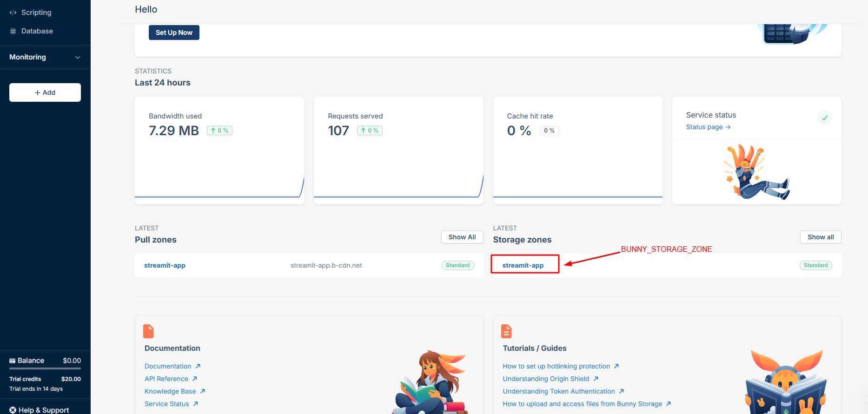Viewport: 868px width, 414px height.
Task: Open the Scripting menu item
Action: (x=36, y=13)
